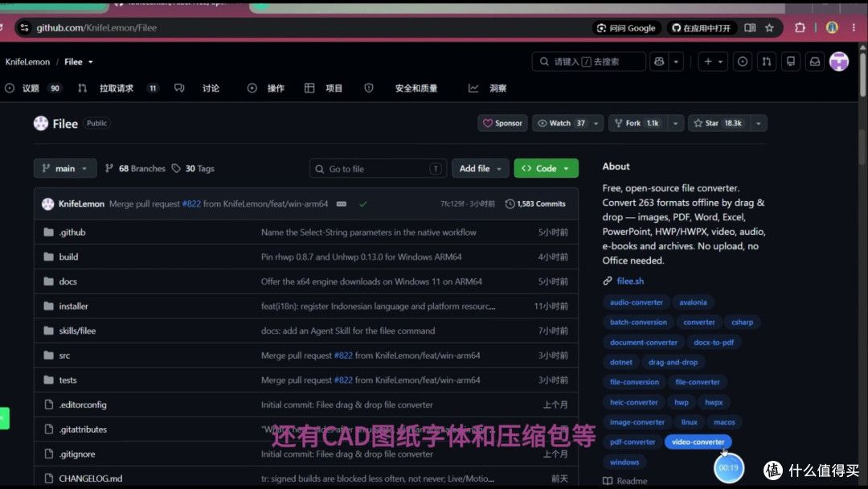Click the Go to file search field
Screen dimensions: 868x489
point(378,168)
